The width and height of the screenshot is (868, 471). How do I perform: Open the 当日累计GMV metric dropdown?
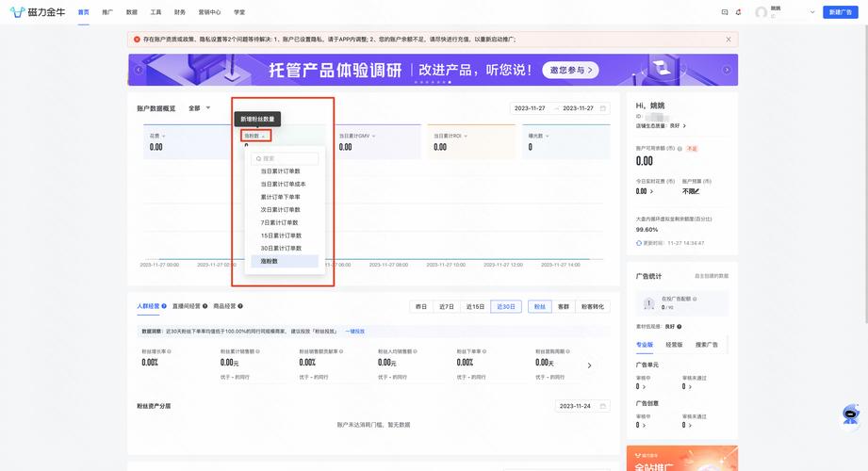tap(357, 137)
